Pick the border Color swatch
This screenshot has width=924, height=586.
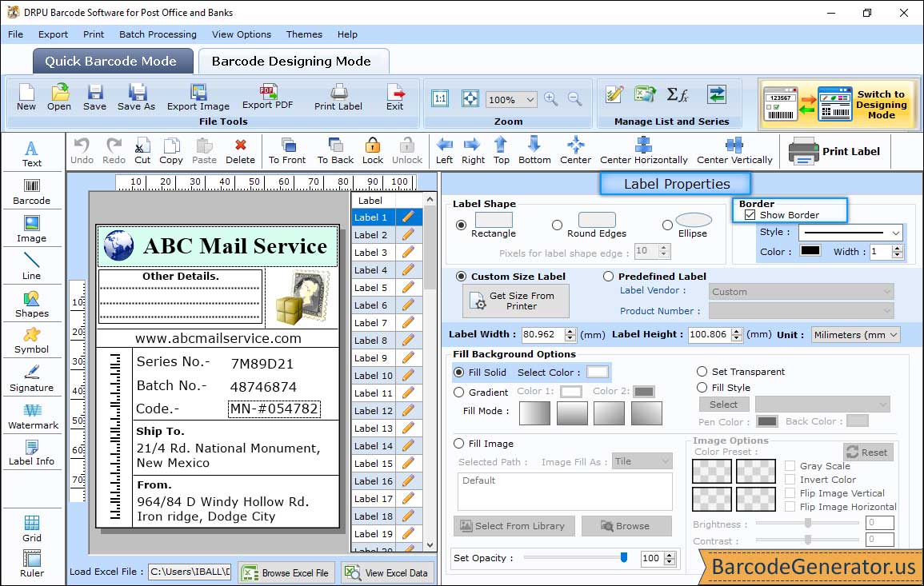click(x=810, y=251)
